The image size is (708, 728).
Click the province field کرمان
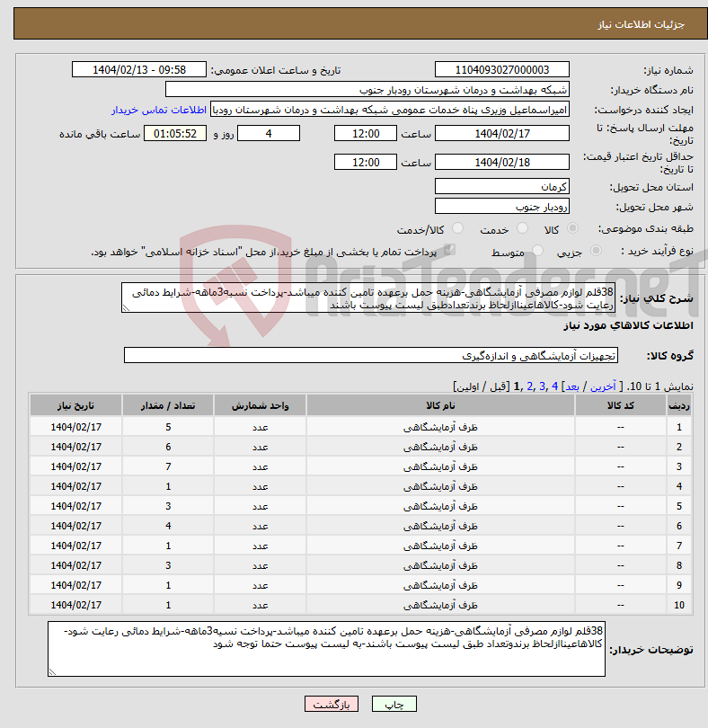tap(502, 187)
